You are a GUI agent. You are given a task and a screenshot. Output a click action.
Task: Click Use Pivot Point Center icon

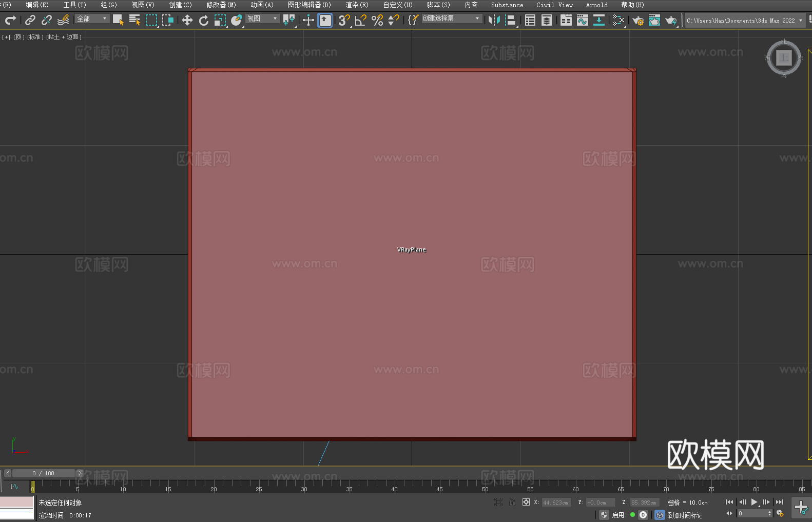(289, 20)
